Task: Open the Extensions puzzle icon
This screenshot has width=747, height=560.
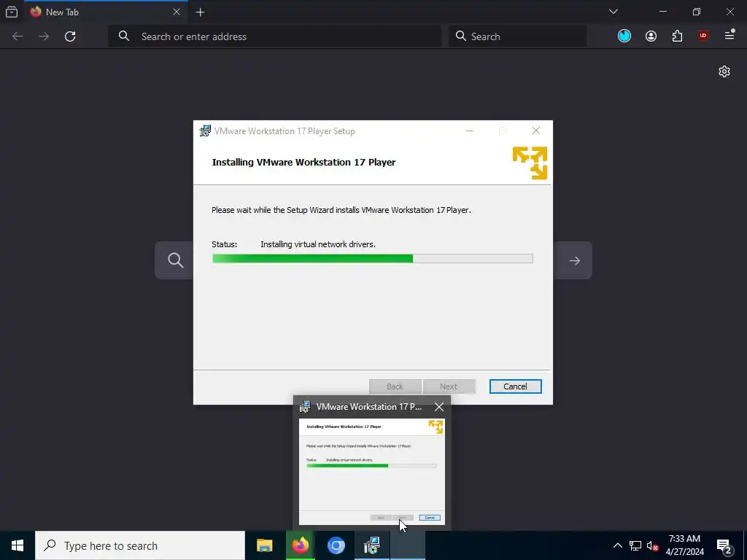Action: [677, 36]
